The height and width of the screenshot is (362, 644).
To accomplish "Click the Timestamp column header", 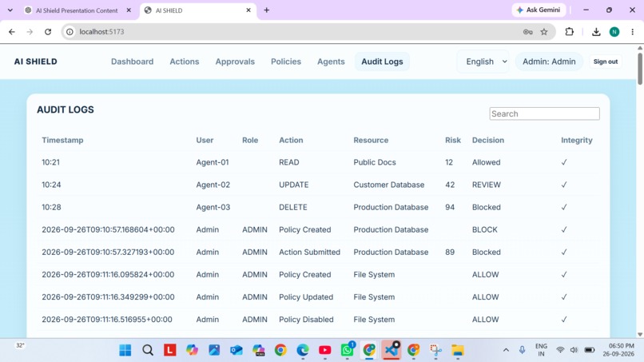I will tap(62, 140).
